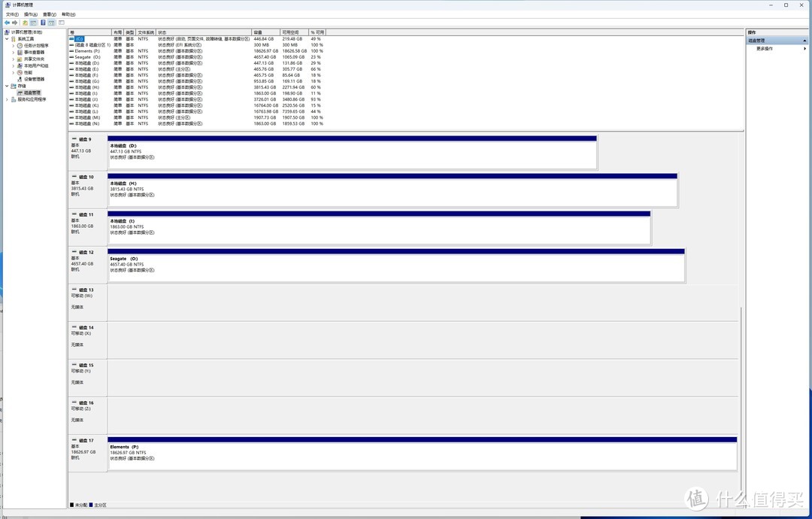Collapse the 磁盘管理 section in Actions pane
Screen dimensions: 812x519
click(x=804, y=41)
